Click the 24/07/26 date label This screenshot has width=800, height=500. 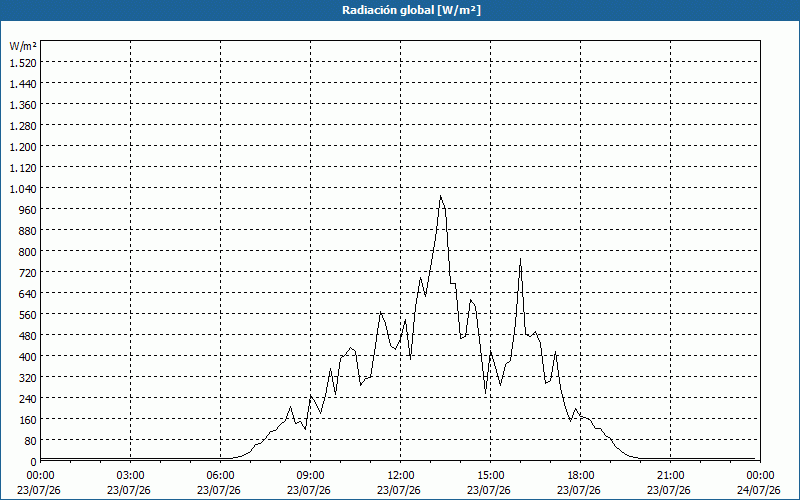click(x=759, y=490)
